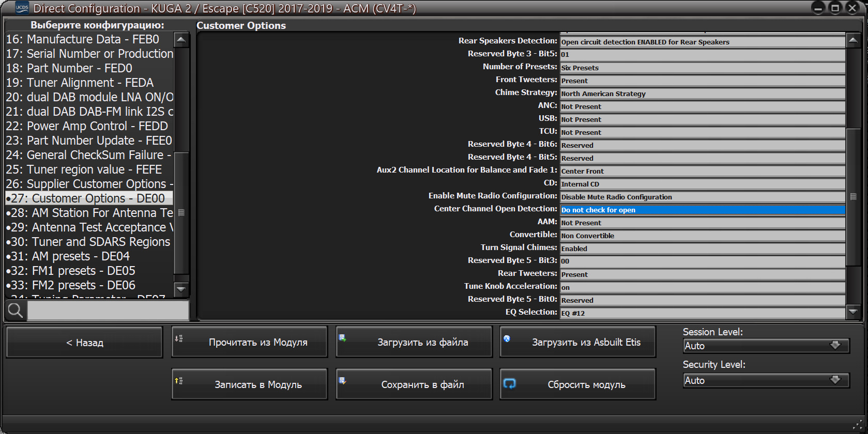Open TCU Not Present value field
The height and width of the screenshot is (434, 868).
pyautogui.click(x=703, y=132)
